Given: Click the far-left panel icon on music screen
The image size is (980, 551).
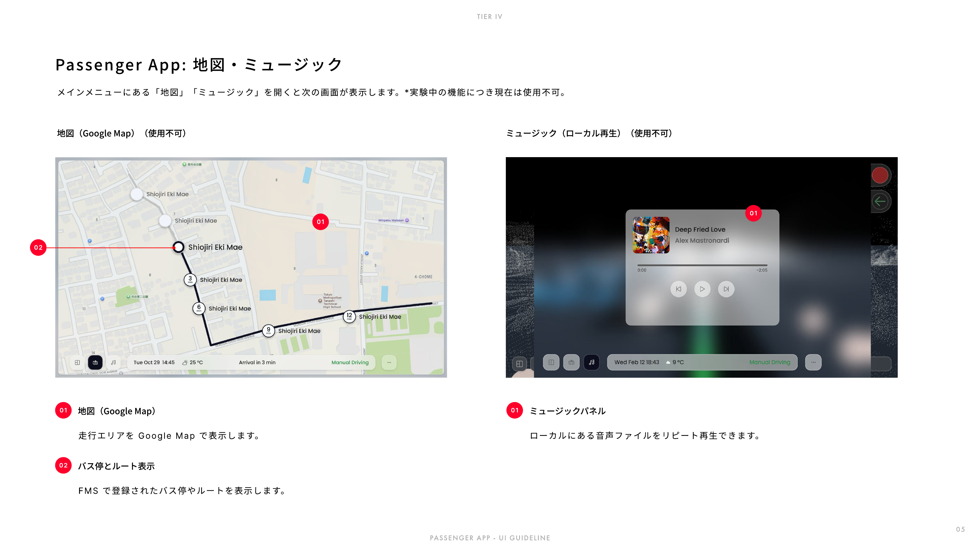Looking at the screenshot, I should [x=519, y=364].
